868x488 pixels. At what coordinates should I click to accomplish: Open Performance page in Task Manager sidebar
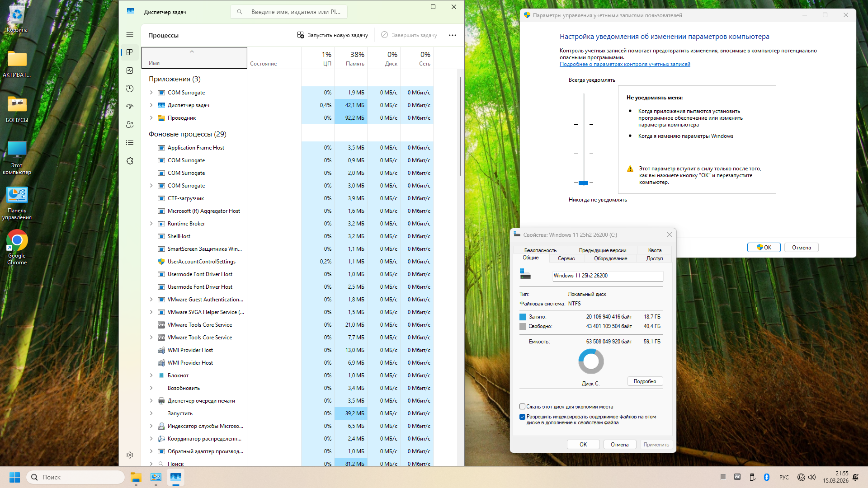tap(130, 70)
